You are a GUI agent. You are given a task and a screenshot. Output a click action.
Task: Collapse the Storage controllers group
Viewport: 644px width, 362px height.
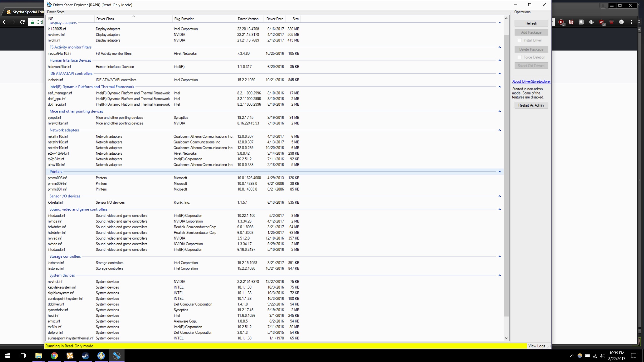click(x=500, y=256)
